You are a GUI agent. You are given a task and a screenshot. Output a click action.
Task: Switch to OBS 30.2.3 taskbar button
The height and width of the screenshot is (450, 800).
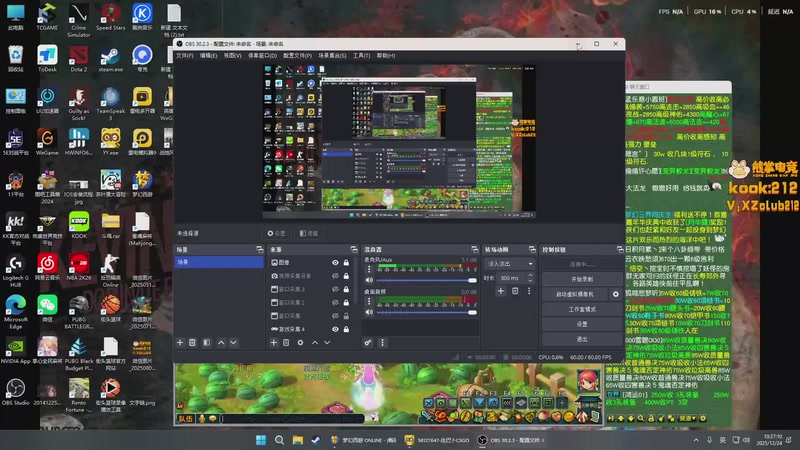[x=511, y=440]
